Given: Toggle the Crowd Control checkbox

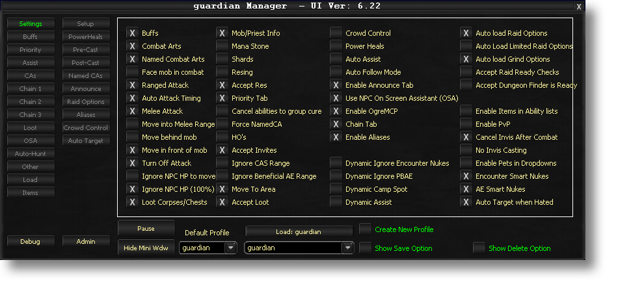Looking at the screenshot, I should [336, 33].
